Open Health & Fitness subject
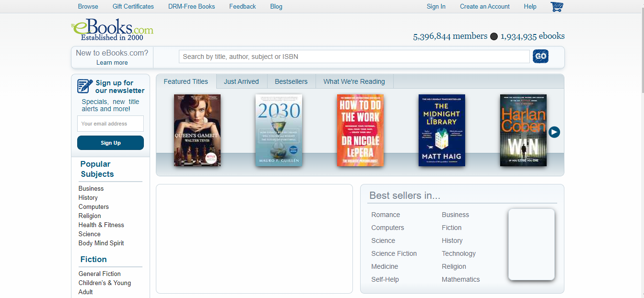Screen dimensions: 644x298 pos(101,225)
